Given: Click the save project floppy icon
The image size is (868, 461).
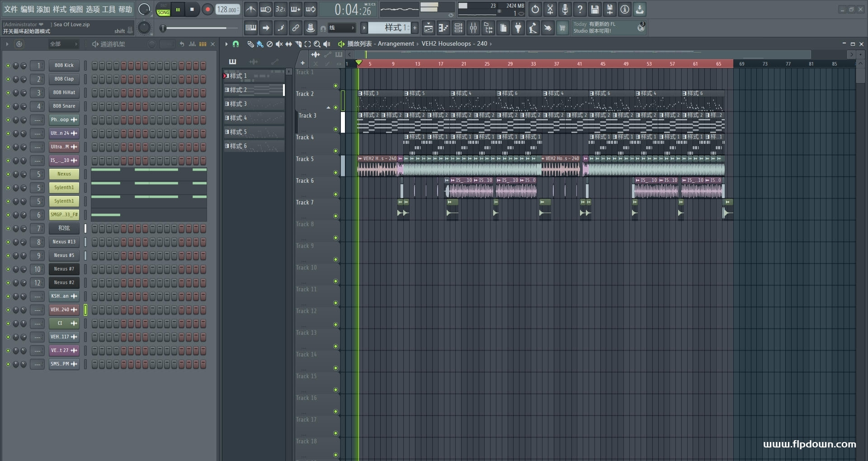Looking at the screenshot, I should (595, 9).
